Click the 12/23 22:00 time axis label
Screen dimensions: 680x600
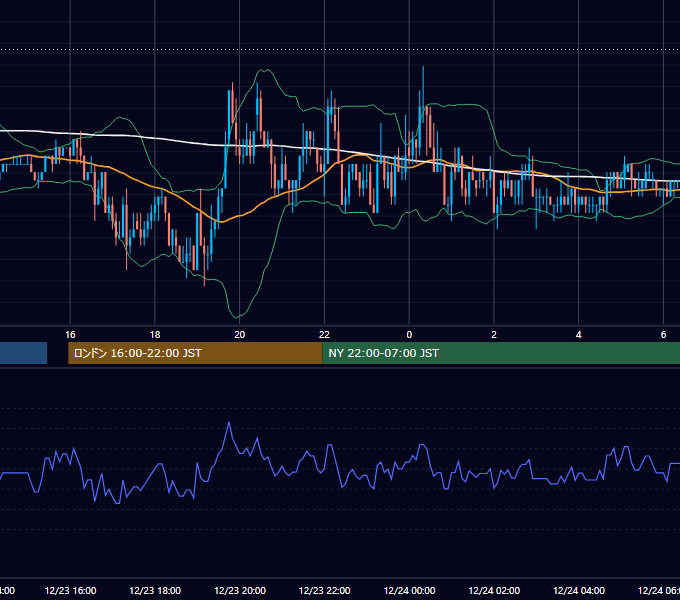click(324, 590)
